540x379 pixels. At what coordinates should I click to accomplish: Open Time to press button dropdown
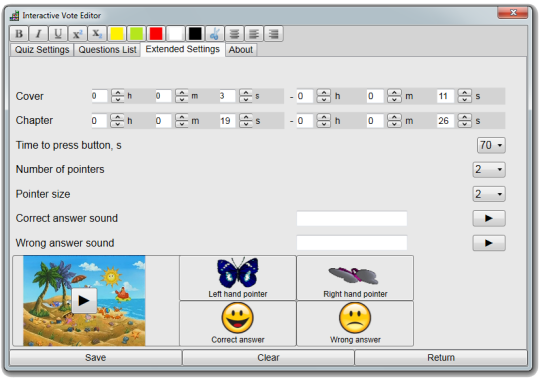[x=491, y=145]
